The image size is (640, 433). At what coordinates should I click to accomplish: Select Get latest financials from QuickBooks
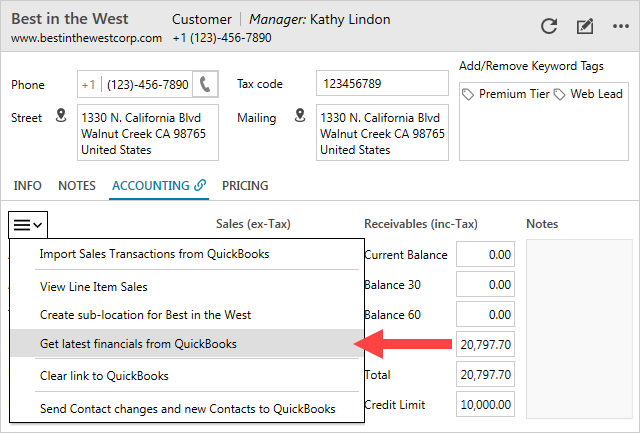138,344
